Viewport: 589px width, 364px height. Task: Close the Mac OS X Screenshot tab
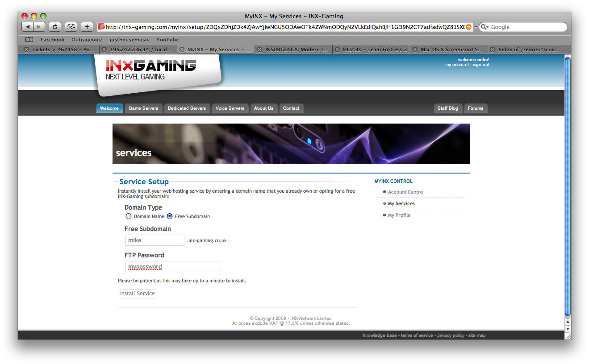pyautogui.click(x=415, y=50)
